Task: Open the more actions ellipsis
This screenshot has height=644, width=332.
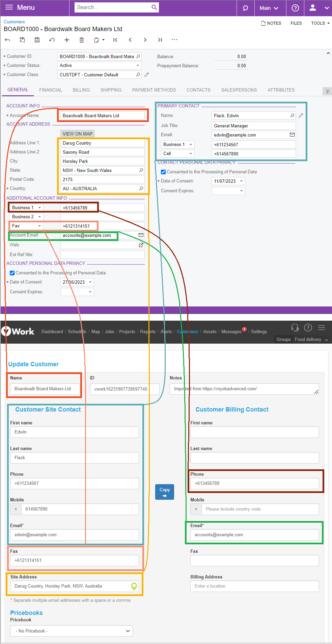Action: coord(174,40)
